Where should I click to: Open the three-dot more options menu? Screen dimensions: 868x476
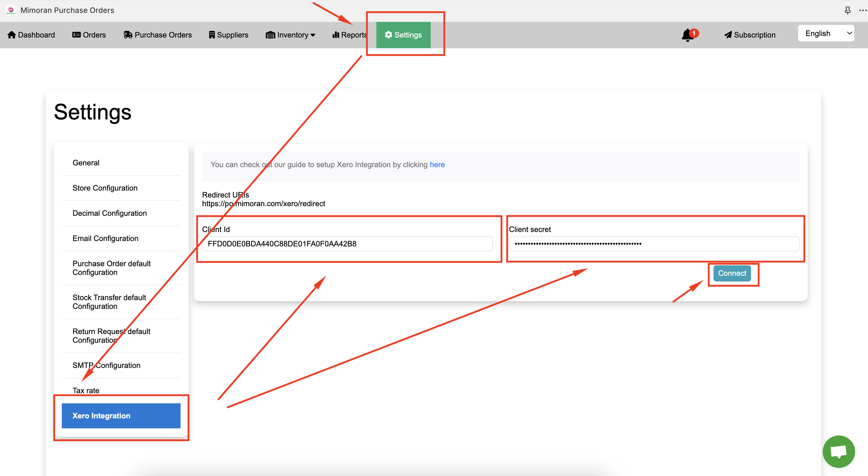point(863,10)
